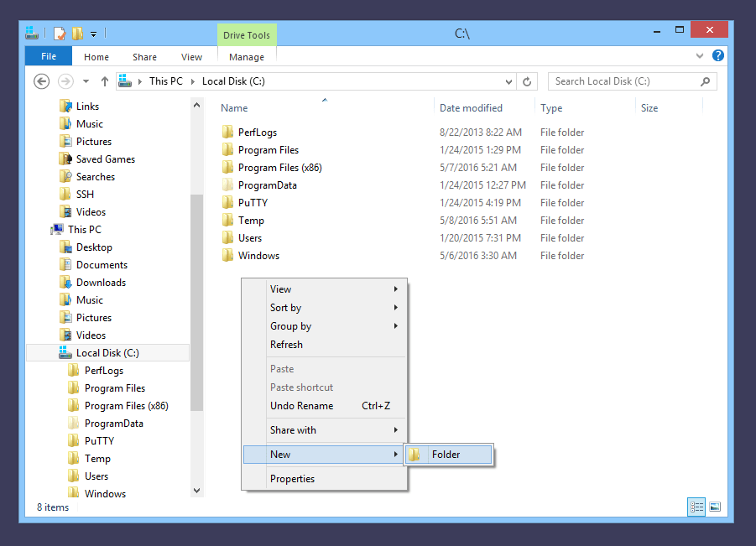
Task: Select the Windows folder icon in the file list
Action: pyautogui.click(x=227, y=256)
